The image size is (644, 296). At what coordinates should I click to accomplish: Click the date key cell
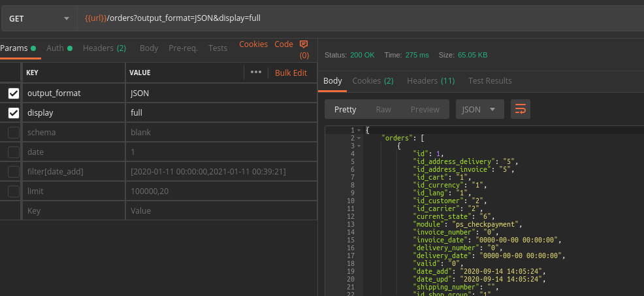pyautogui.click(x=74, y=152)
